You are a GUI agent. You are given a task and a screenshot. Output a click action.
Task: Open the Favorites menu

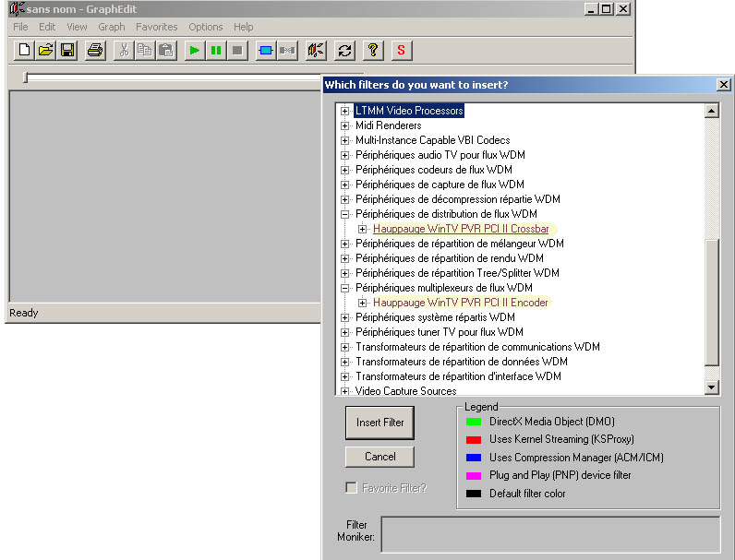[156, 27]
